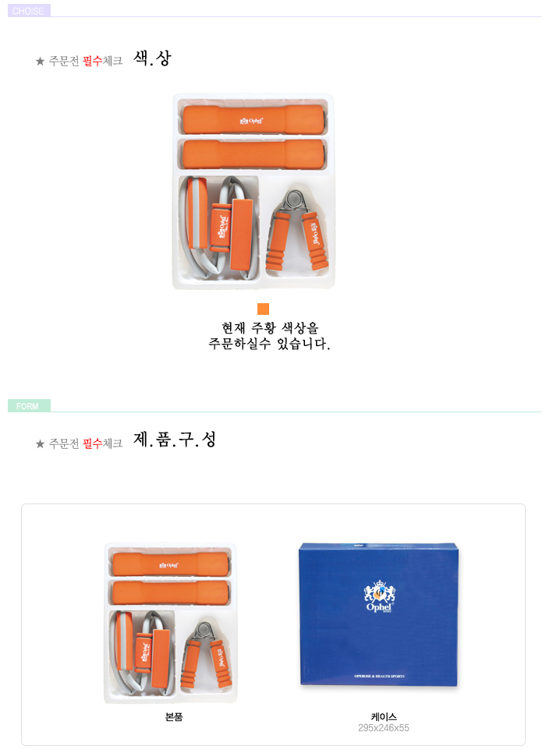Click the 본품 product set thumbnail
Screen dimensions: 546x756
171,623
